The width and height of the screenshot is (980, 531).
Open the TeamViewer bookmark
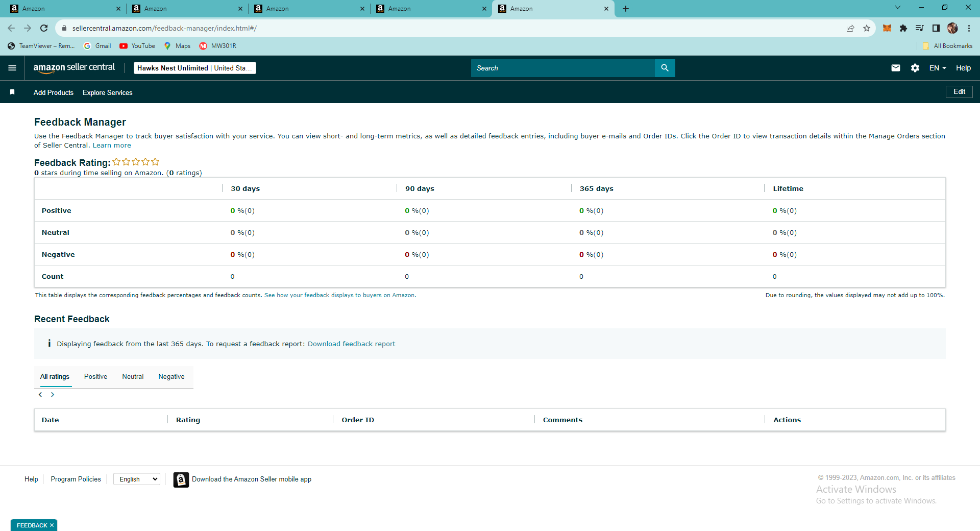tap(41, 46)
